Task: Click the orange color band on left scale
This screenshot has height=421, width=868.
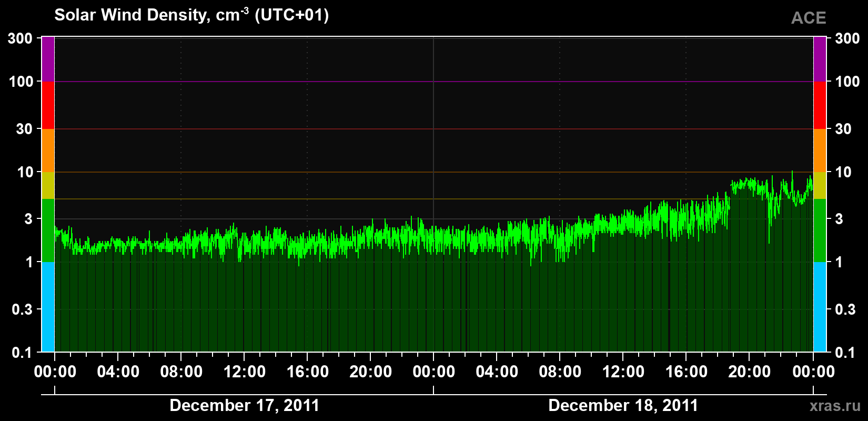Action: [48, 151]
